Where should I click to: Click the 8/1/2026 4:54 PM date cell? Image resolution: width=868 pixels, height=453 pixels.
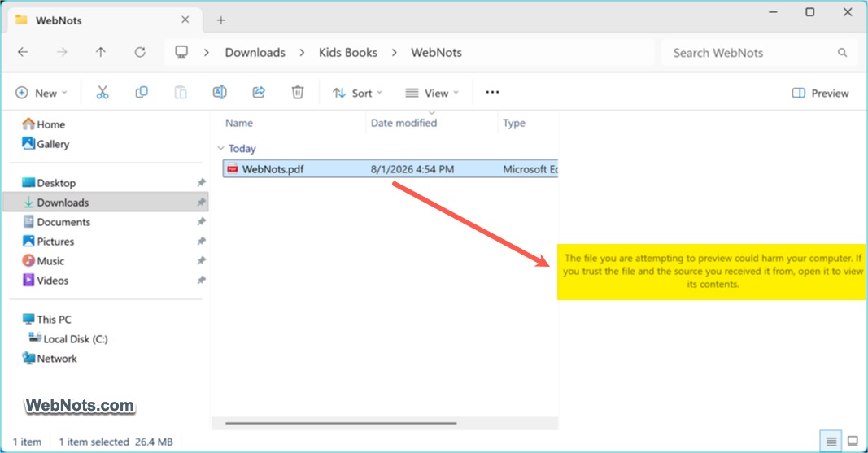412,169
